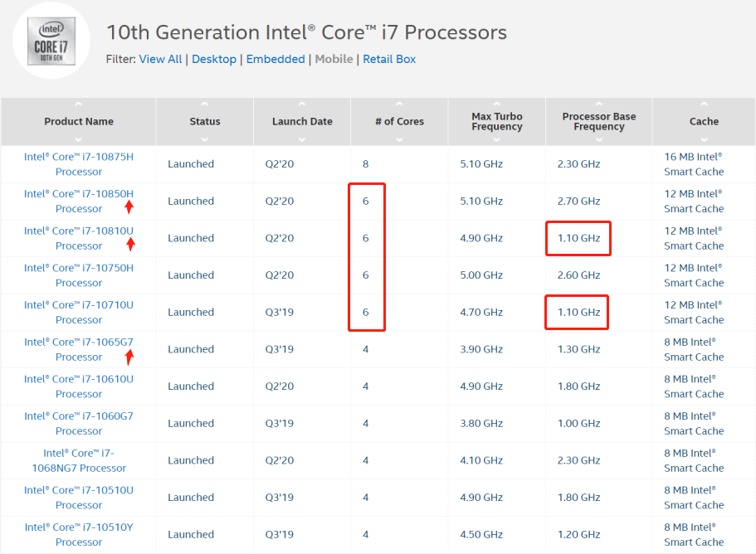Viewport: 756px width, 554px height.
Task: Select the View All filter
Action: [160, 59]
